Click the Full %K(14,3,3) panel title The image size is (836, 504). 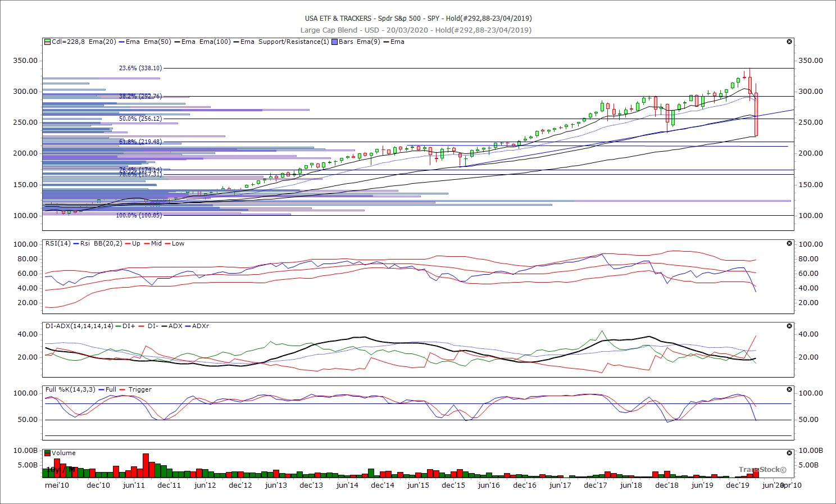[x=71, y=389]
